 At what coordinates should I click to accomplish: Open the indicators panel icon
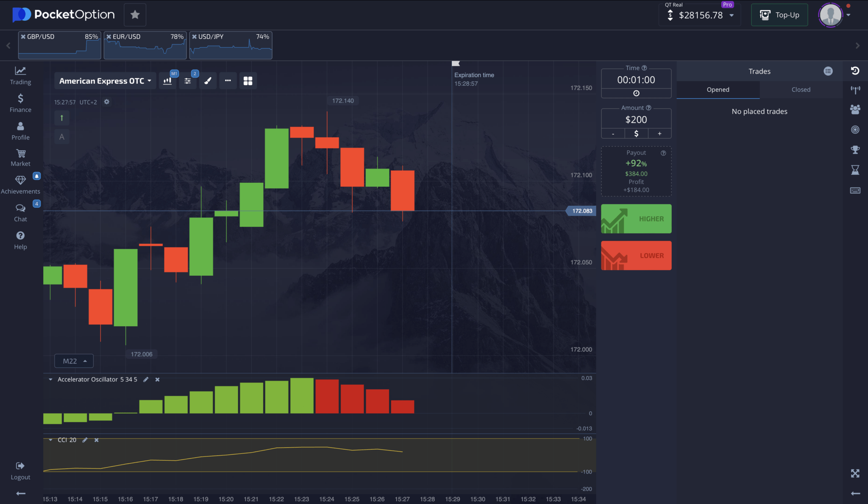click(188, 81)
